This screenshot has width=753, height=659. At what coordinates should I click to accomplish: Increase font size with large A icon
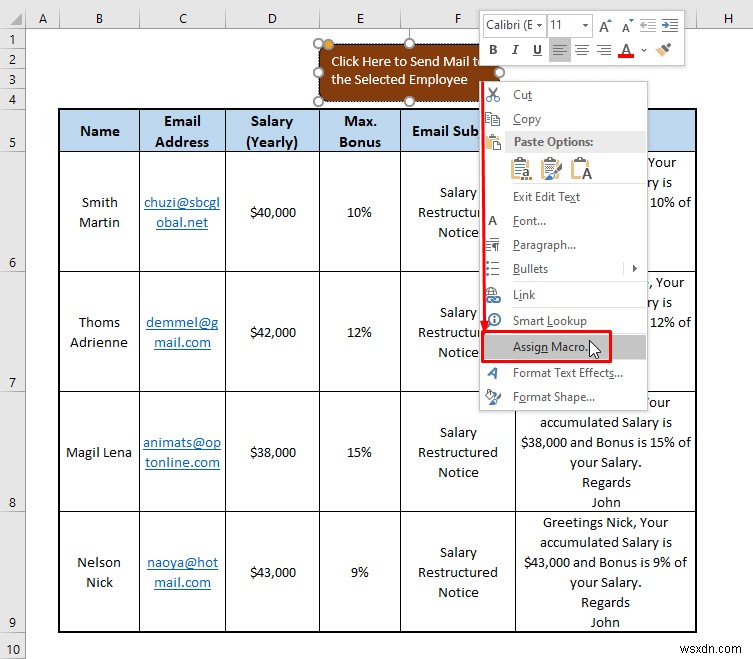pyautogui.click(x=605, y=25)
